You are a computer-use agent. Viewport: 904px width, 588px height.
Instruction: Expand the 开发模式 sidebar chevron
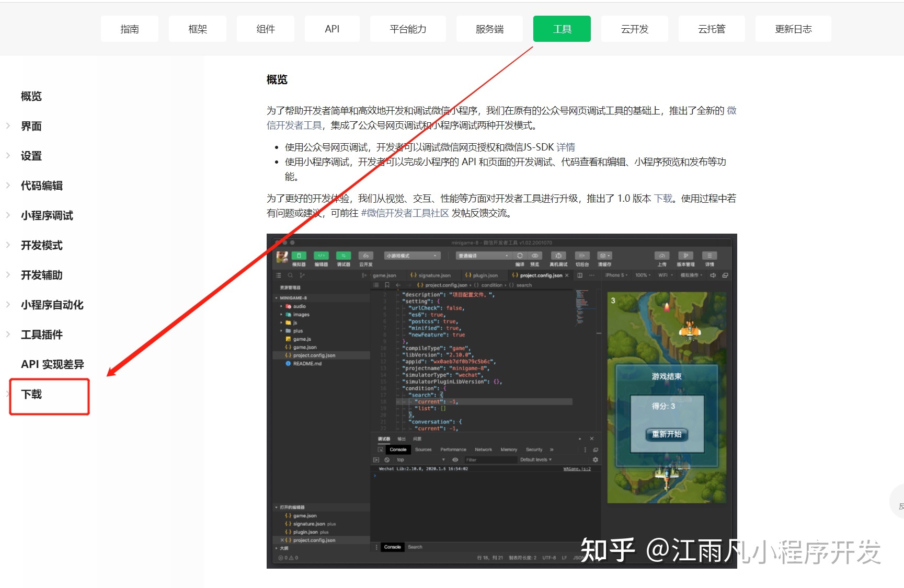(x=8, y=245)
